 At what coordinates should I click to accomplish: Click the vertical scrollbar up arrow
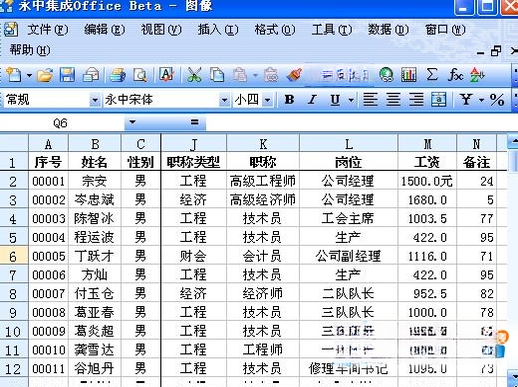pyautogui.click(x=513, y=142)
